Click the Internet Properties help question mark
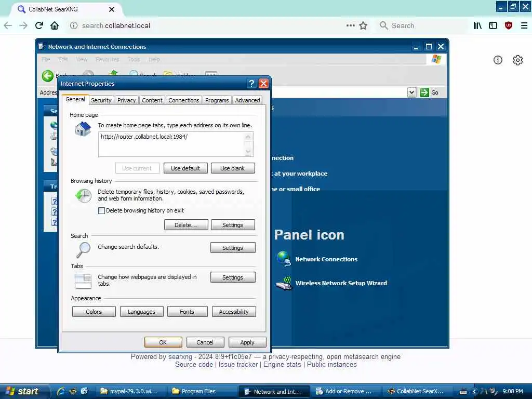This screenshot has width=532, height=399. (x=251, y=84)
